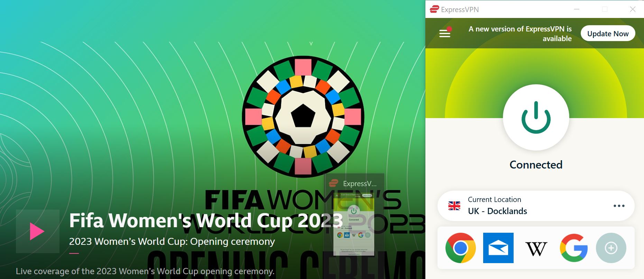644x279 pixels.
Task: Click the new version available message
Action: [520, 33]
